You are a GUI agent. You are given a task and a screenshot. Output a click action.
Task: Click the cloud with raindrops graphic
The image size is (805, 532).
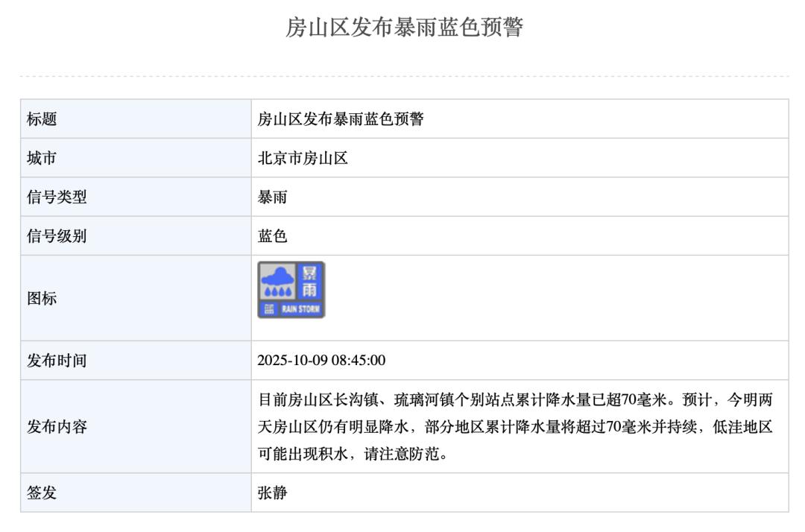pyautogui.click(x=277, y=282)
